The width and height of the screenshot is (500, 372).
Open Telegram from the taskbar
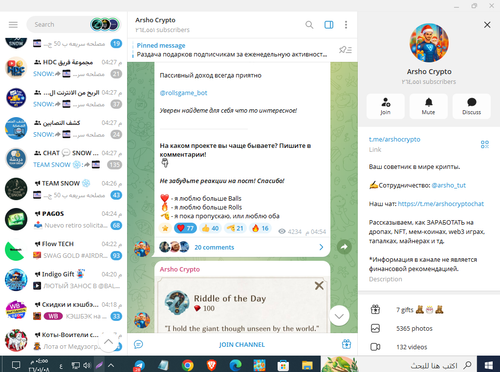pos(140,365)
